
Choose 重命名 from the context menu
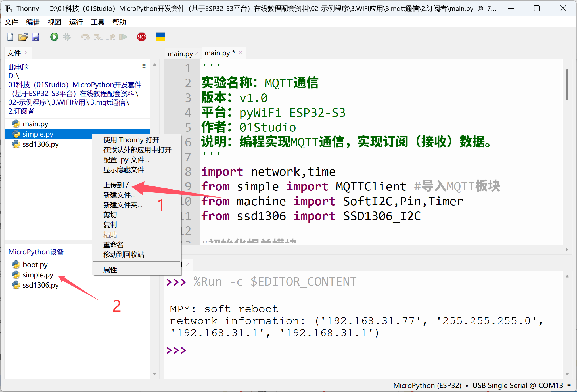pyautogui.click(x=113, y=244)
